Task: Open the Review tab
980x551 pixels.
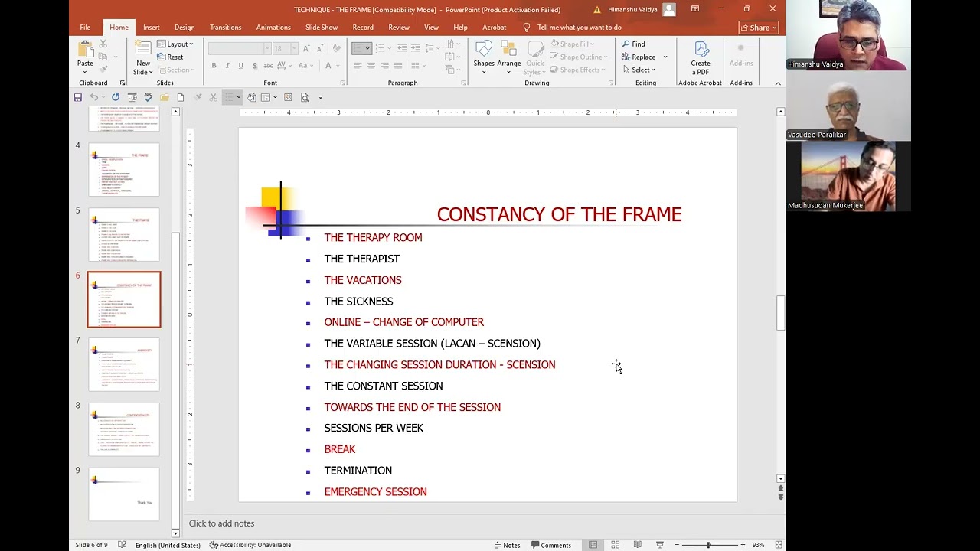Action: pyautogui.click(x=399, y=28)
